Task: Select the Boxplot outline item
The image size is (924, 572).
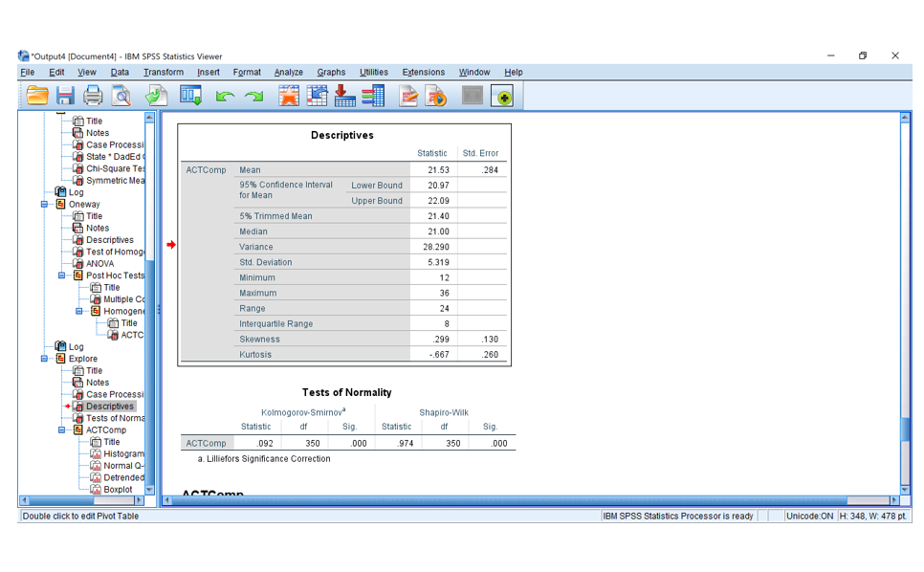Action: point(118,490)
